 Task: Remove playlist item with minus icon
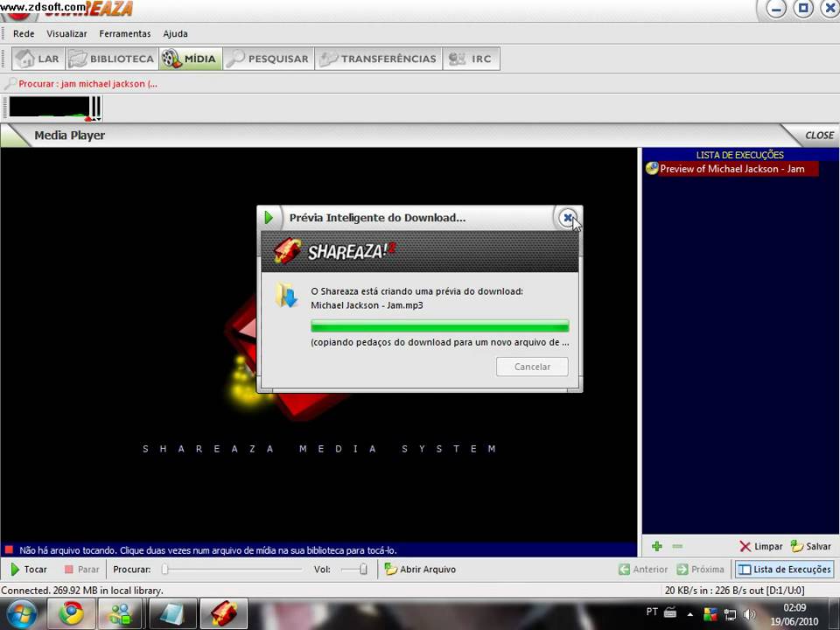(x=677, y=546)
